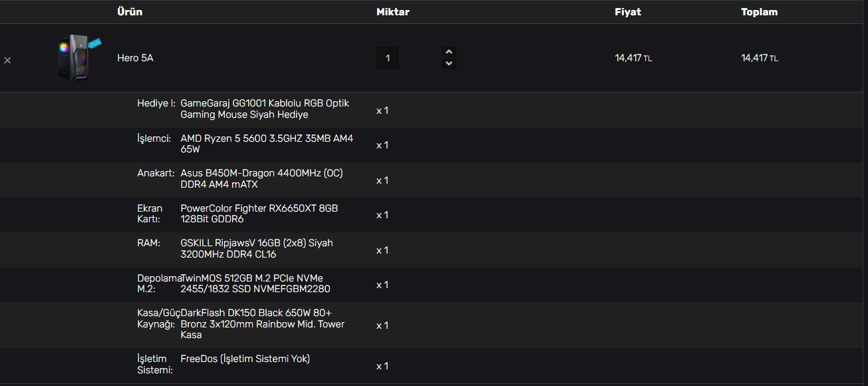This screenshot has width=868, height=386.
Task: Click the 14,417 TL unit price
Action: click(x=633, y=58)
